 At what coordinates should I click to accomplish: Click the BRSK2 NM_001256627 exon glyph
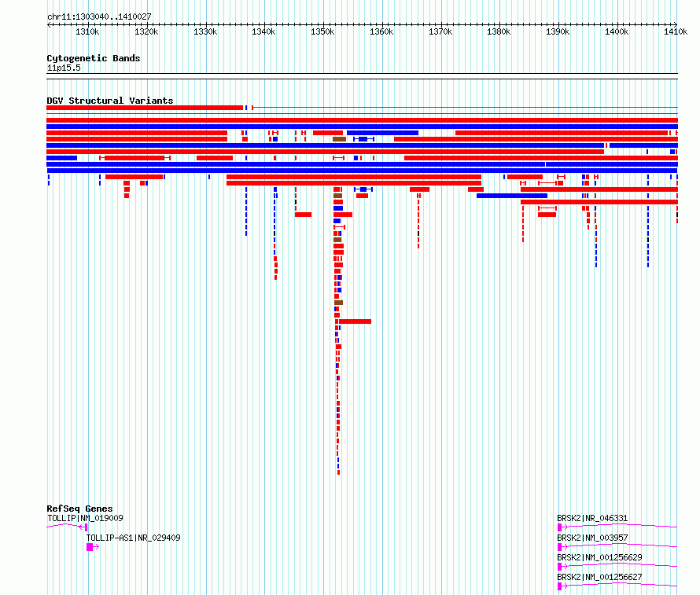(560, 586)
